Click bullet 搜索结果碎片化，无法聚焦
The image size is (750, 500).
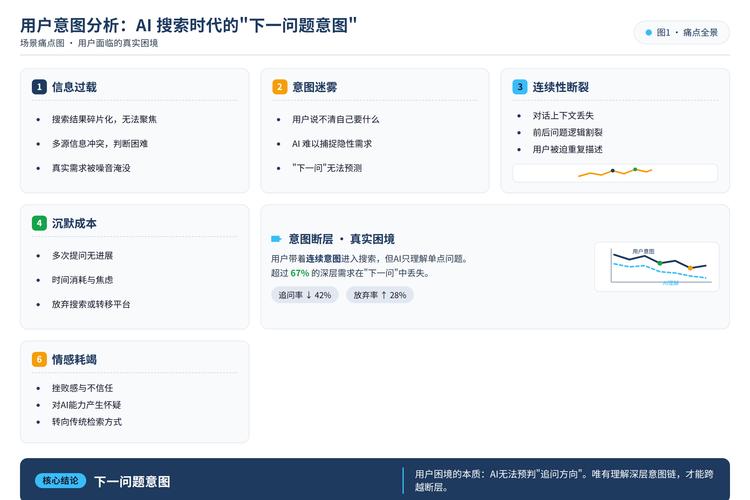pos(104,119)
